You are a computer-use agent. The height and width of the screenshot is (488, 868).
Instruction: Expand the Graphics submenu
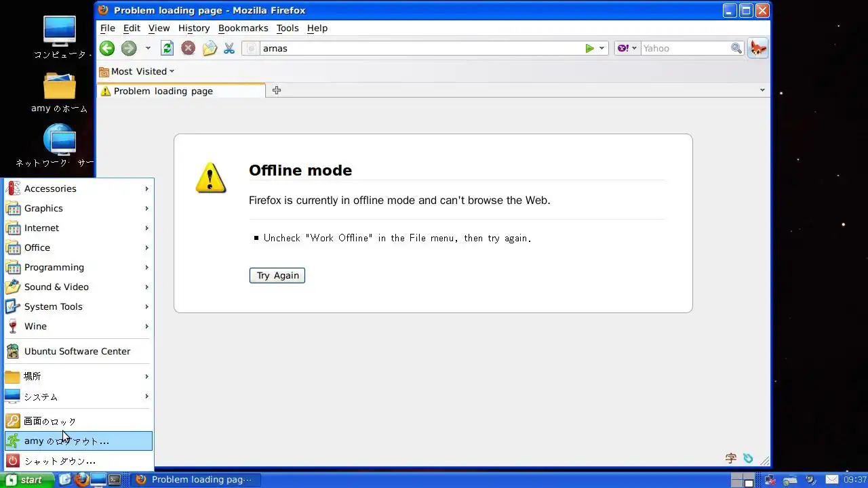[79, 208]
